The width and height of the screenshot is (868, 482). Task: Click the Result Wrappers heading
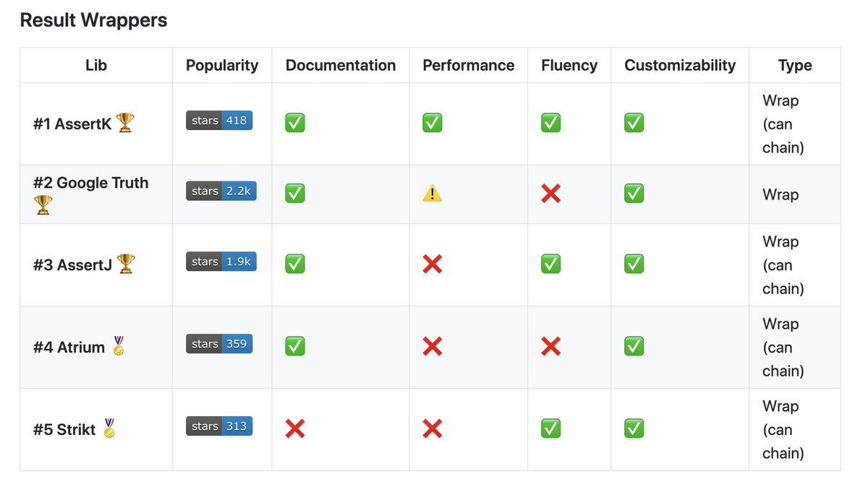pos(93,20)
